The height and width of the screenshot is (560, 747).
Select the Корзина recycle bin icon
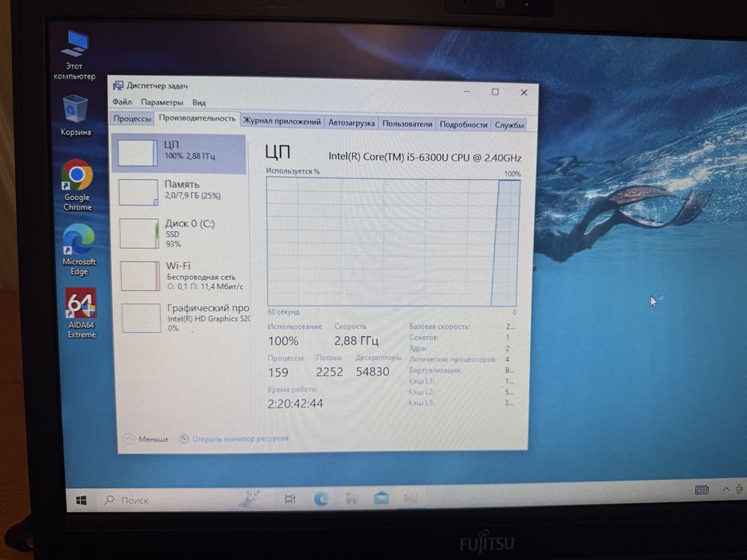(75, 116)
